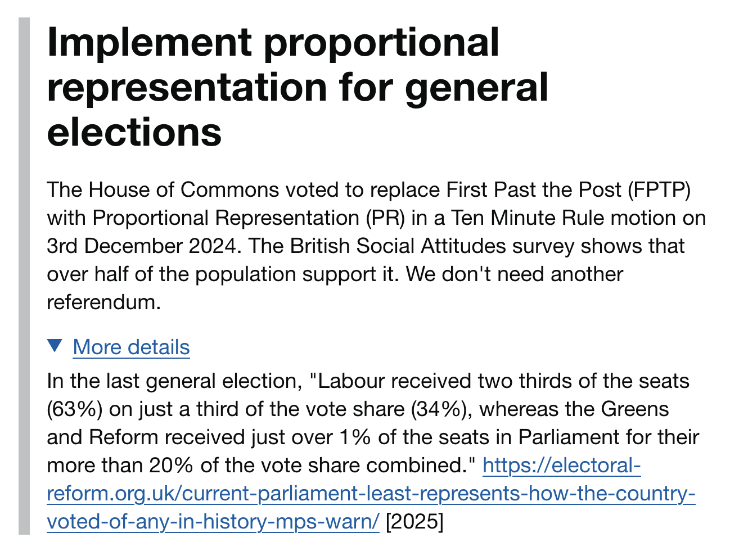
Task: Click the '(FPTP)' abbreviation text
Action: 656,190
